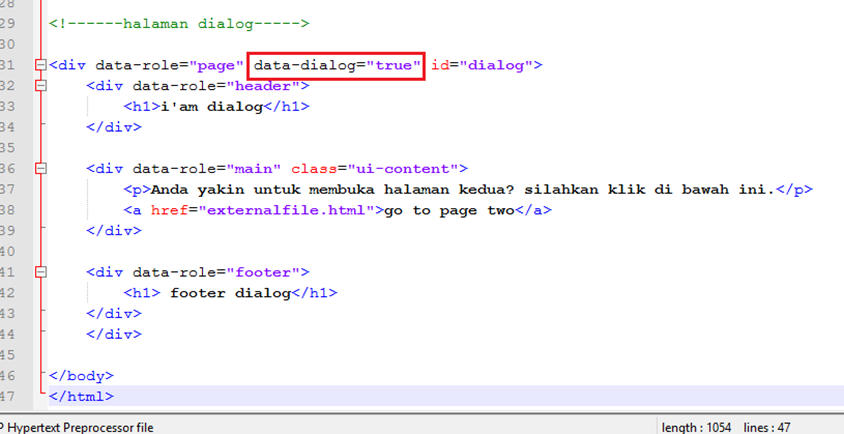Click the text 'i'am dialog' in the h1
The height and width of the screenshot is (434, 844).
click(211, 107)
